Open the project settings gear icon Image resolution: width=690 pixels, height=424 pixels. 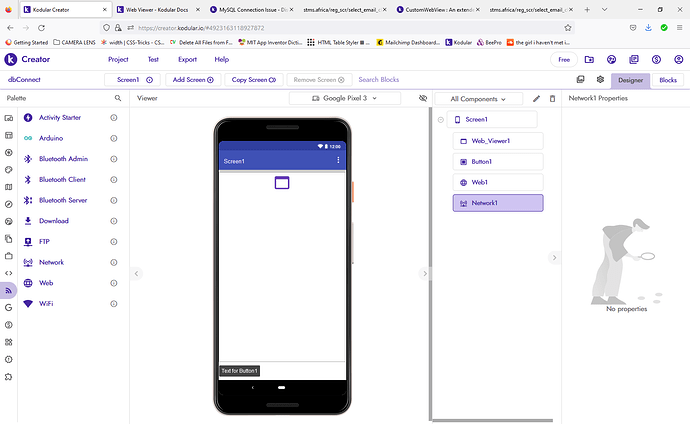pos(600,79)
